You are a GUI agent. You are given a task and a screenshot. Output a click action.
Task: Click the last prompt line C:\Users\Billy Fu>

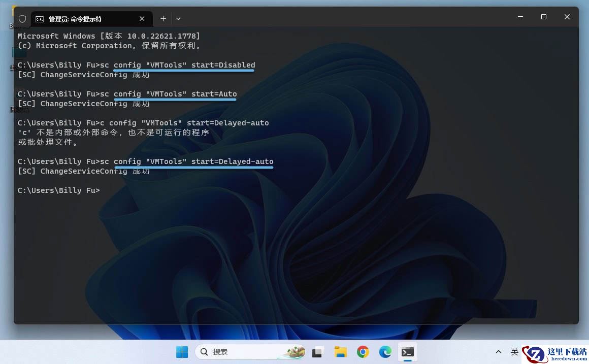click(x=58, y=190)
